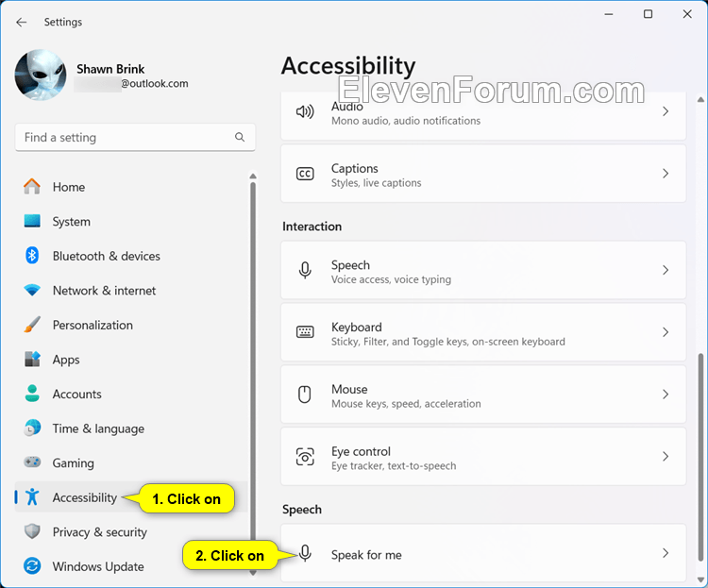
Task: Select Time & language label
Action: point(98,428)
